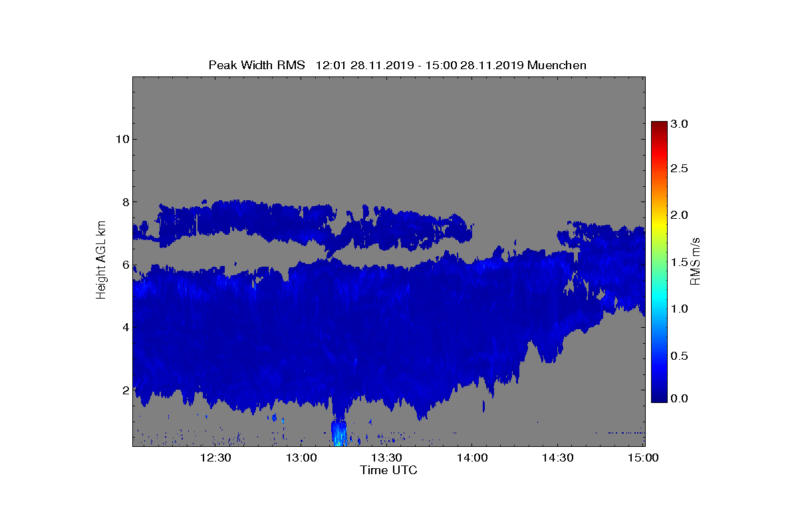Click the yellow section of the colorbar
This screenshot has height=532, width=798.
pos(659,224)
